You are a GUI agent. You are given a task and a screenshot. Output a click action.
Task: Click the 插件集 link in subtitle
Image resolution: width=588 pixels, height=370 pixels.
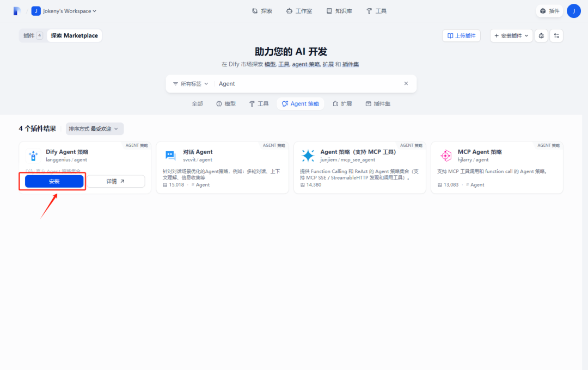coord(351,65)
